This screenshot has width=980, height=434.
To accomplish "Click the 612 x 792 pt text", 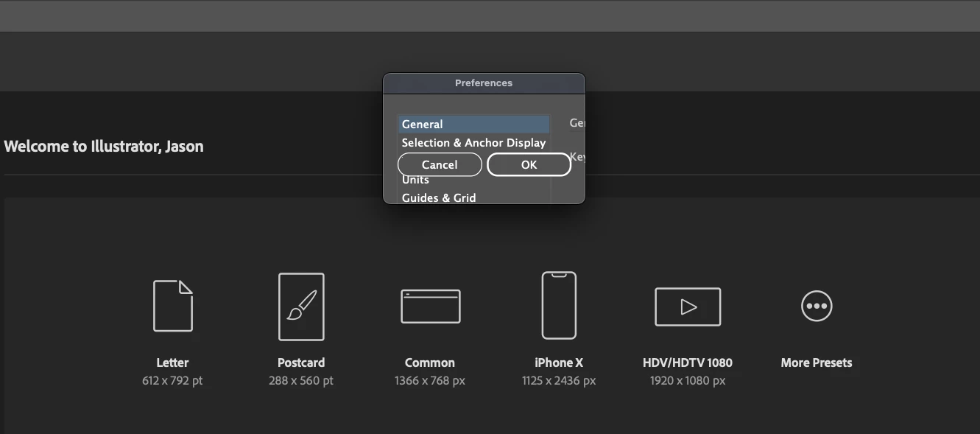I will pos(172,381).
